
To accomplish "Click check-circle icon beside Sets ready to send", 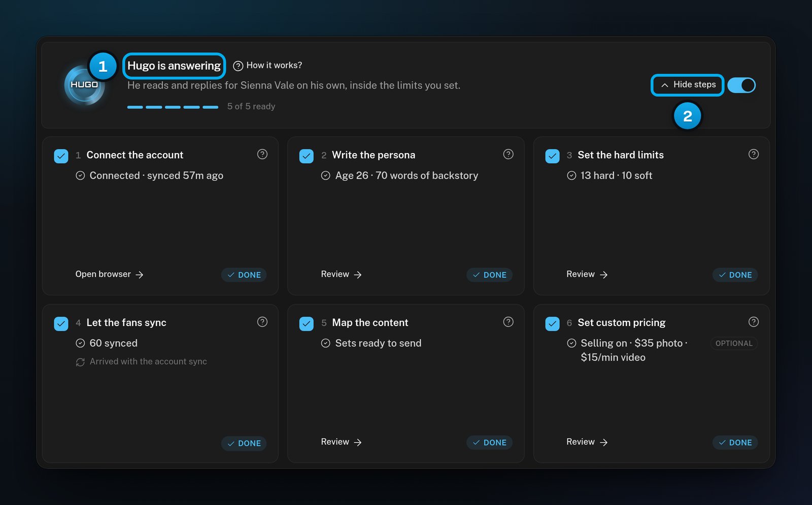I will (326, 343).
